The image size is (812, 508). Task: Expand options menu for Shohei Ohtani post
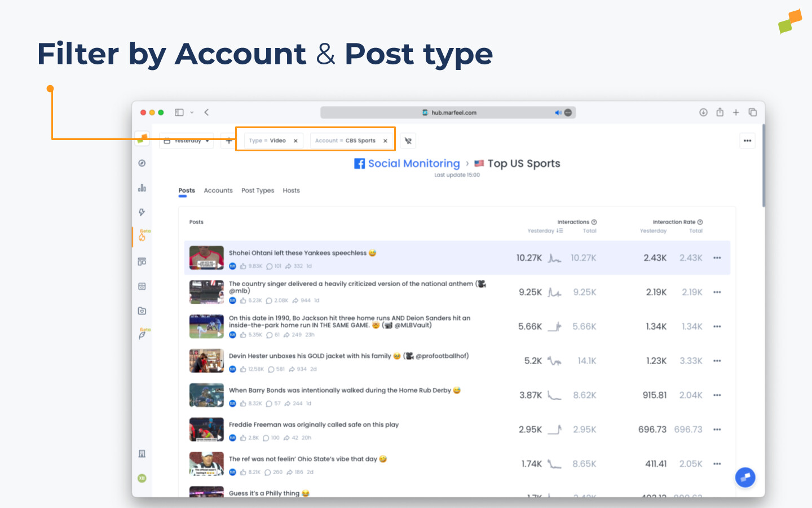pyautogui.click(x=717, y=257)
